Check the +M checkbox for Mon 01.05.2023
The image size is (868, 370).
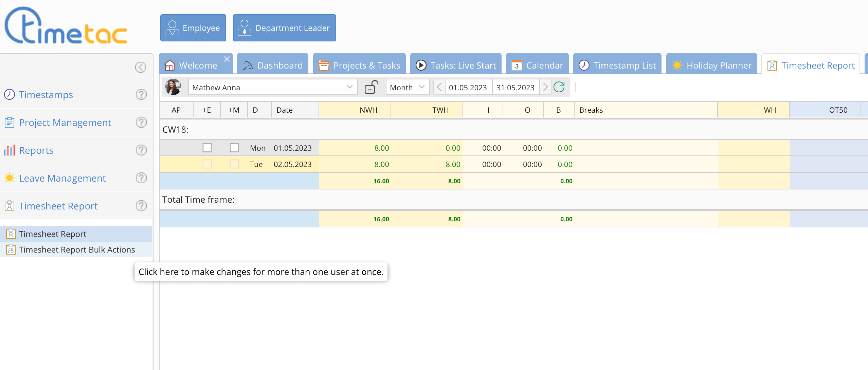coord(234,148)
